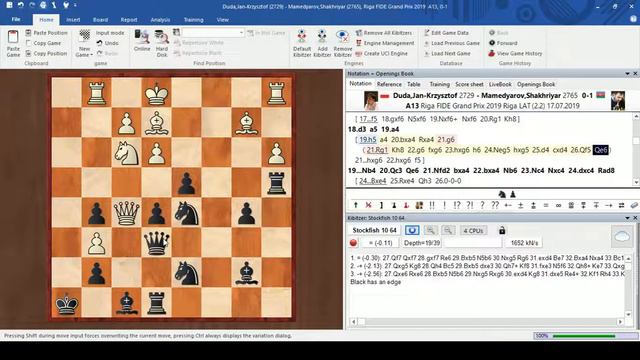Click the promote variation up-arrow icon

point(356,205)
